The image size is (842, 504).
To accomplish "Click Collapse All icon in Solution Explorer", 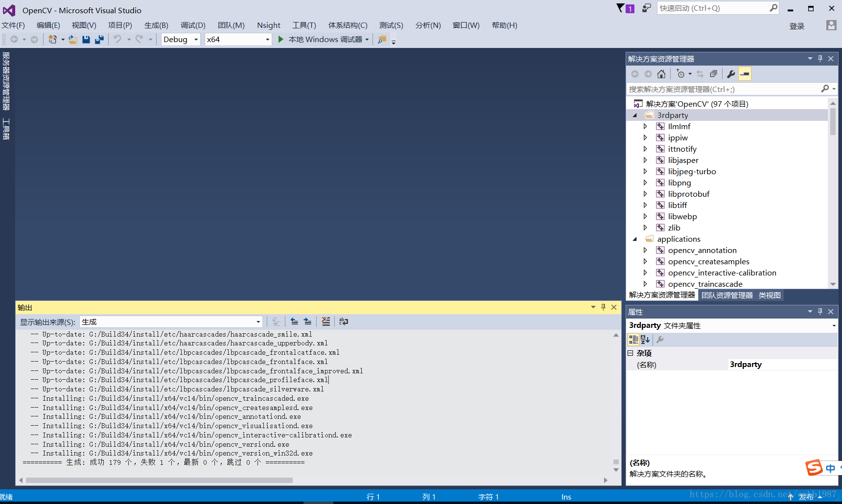I will pos(714,74).
